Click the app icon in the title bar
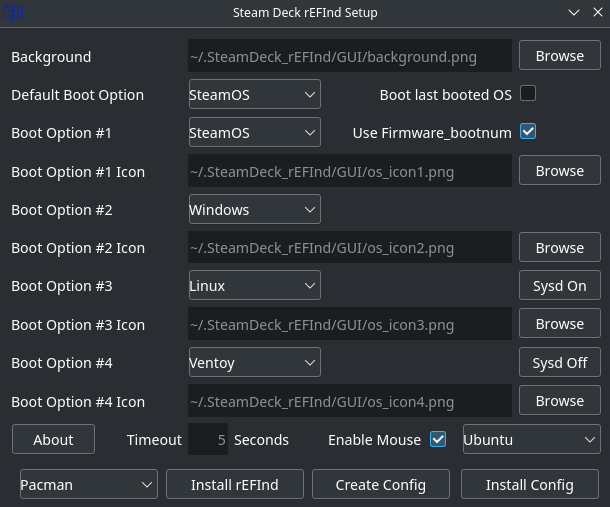The image size is (610, 507). pos(16,13)
